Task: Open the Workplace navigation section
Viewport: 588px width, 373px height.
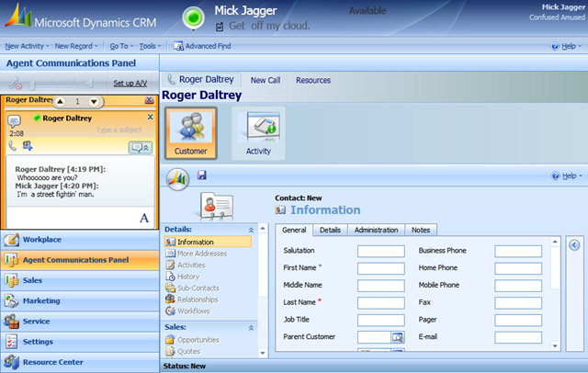Action: coord(80,240)
